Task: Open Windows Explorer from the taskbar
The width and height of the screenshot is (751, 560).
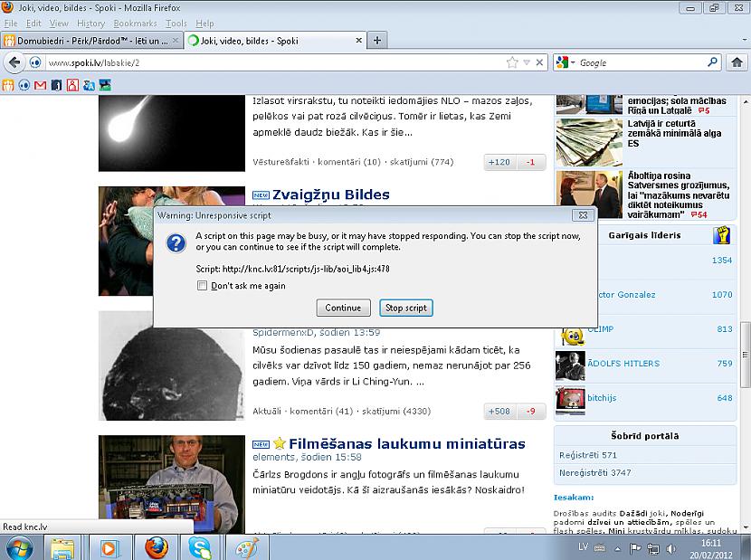Action: click(62, 547)
